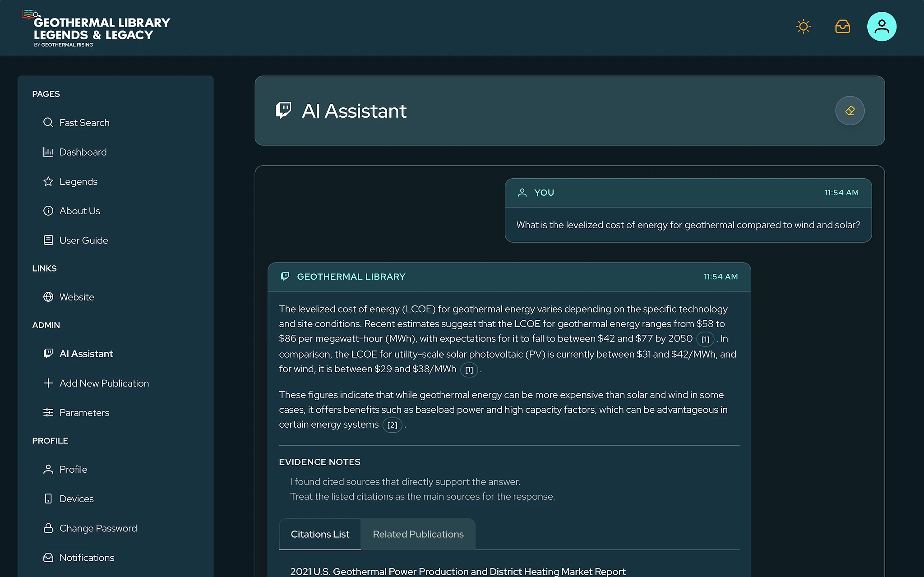The image size is (924, 577).
Task: Open the Legends page
Action: pyautogui.click(x=79, y=181)
